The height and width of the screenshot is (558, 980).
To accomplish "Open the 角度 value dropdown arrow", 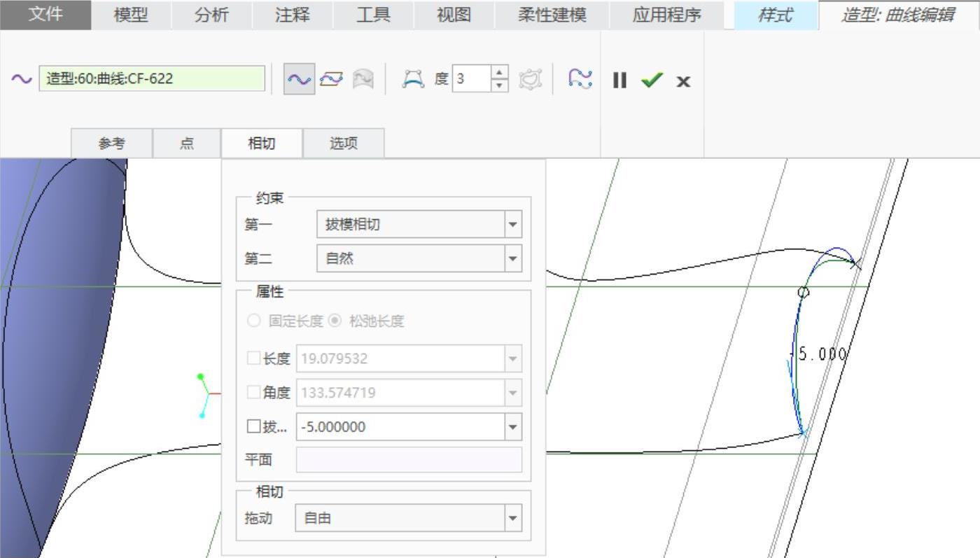I will (513, 393).
